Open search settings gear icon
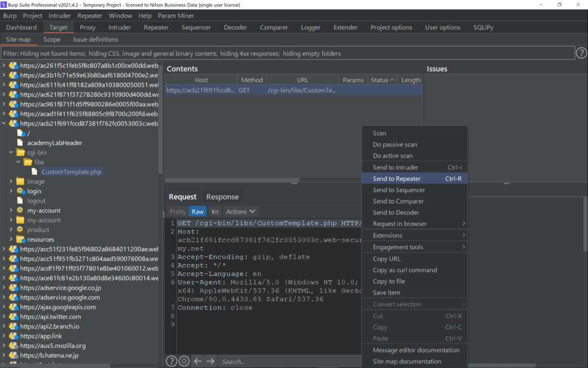This screenshot has width=588, height=368. (184, 361)
